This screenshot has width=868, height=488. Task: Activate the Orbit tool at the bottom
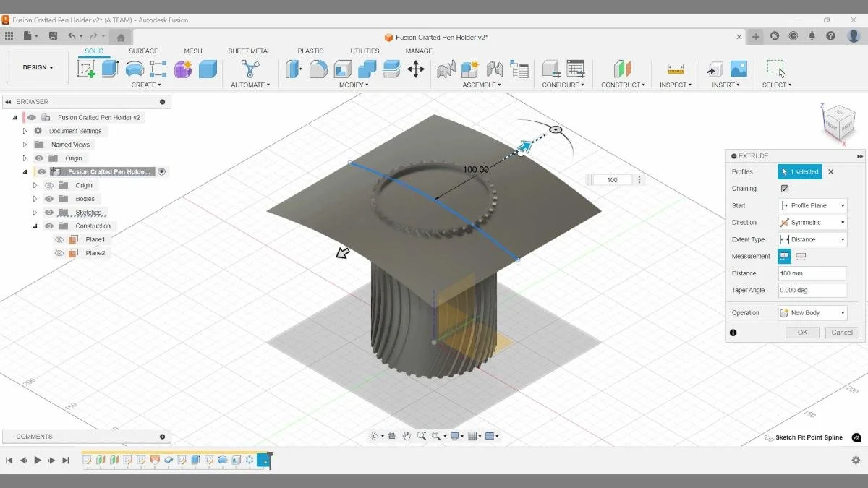[x=374, y=435]
